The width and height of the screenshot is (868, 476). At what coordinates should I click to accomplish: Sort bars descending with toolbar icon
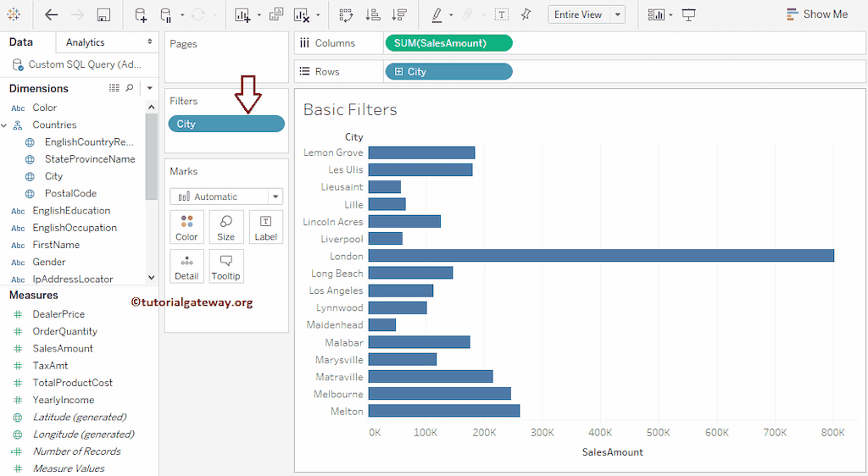click(400, 14)
